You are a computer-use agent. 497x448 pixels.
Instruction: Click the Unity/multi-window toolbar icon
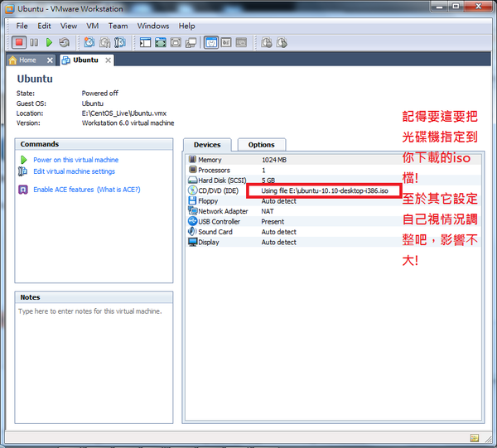point(191,42)
